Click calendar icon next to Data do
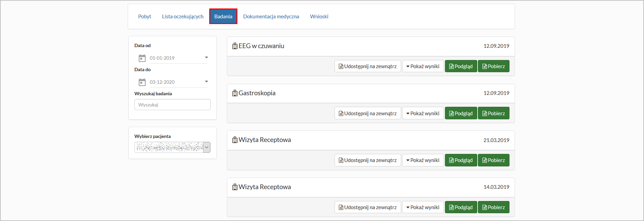 142,82
